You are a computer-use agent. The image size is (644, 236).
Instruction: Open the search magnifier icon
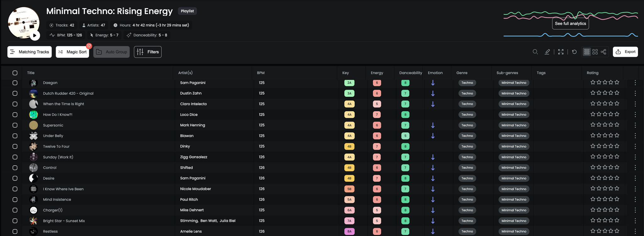[535, 52]
